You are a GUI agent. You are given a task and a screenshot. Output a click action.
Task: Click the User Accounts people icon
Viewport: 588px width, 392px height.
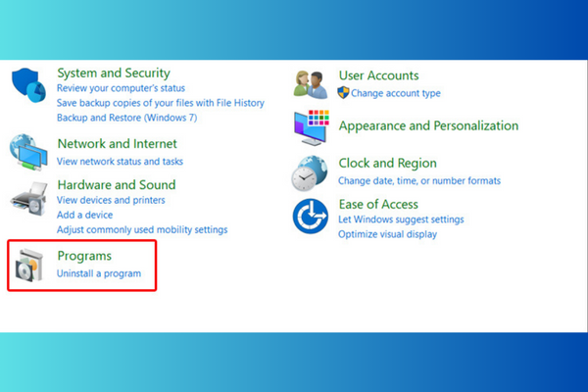[x=311, y=84]
